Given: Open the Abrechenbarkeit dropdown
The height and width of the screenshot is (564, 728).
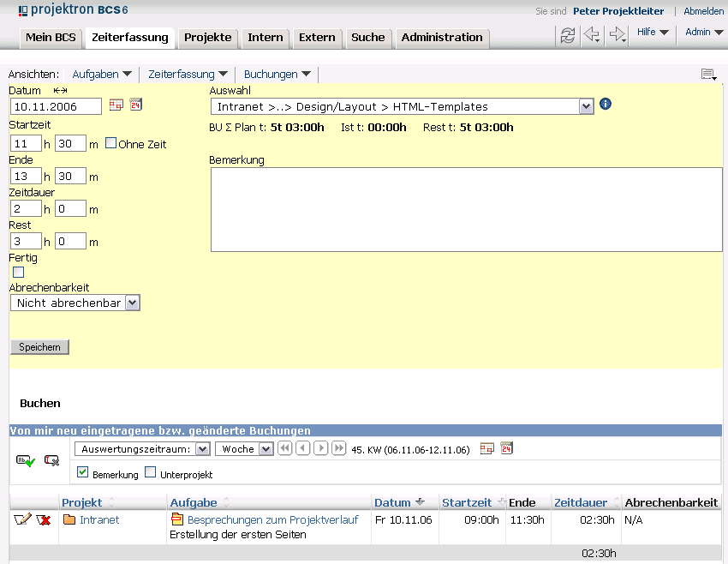Looking at the screenshot, I should [132, 303].
